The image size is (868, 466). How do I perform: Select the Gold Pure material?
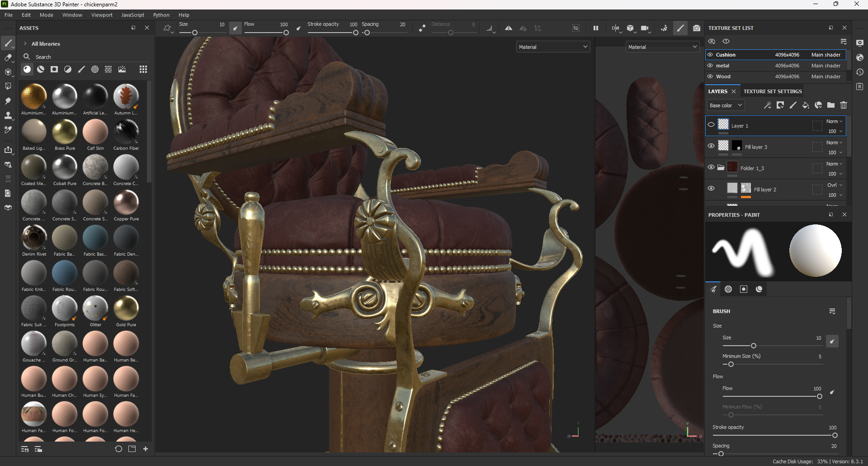[x=126, y=309]
